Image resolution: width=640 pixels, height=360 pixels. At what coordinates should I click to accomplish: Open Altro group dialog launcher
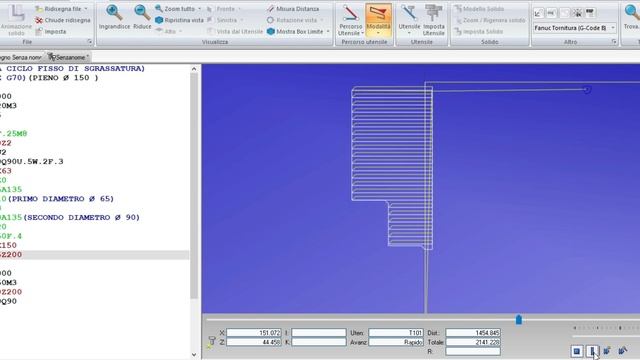[x=613, y=42]
